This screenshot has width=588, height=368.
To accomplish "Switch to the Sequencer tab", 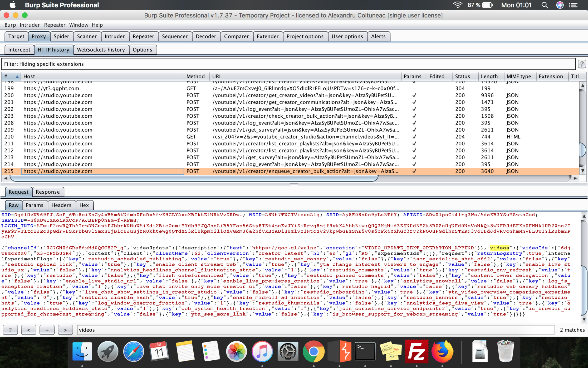I will 175,36.
